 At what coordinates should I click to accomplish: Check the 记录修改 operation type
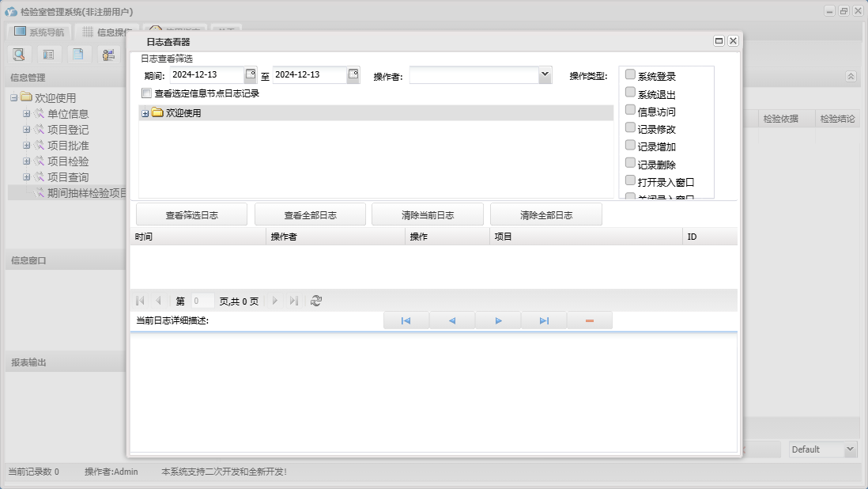tap(630, 127)
